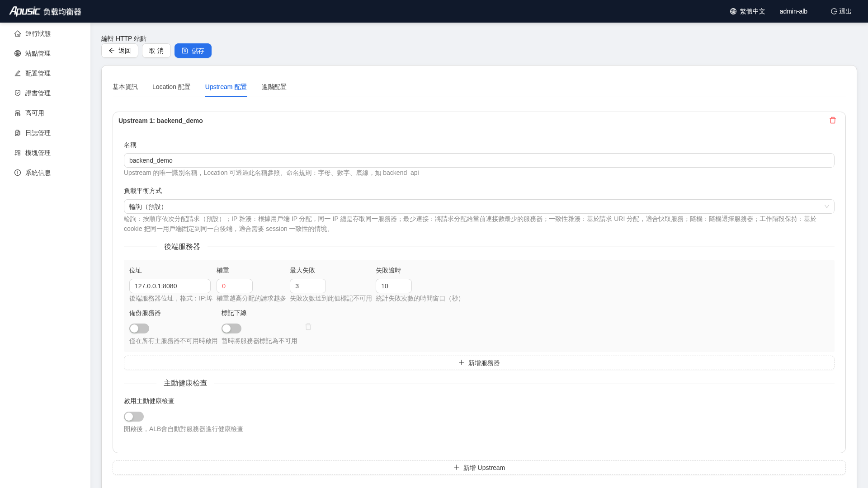Viewport: 868px width, 488px height.
Task: Click the 返回 button
Action: click(x=120, y=51)
